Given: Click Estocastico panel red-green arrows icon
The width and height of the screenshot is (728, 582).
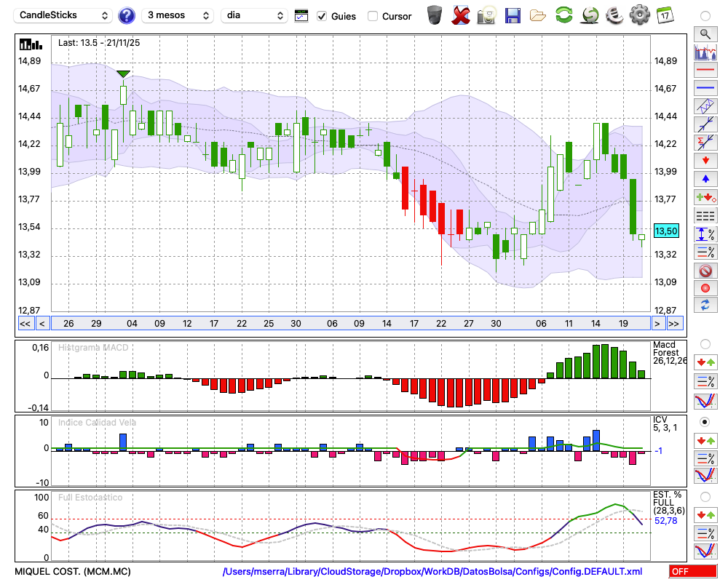Looking at the screenshot, I should (x=705, y=514).
